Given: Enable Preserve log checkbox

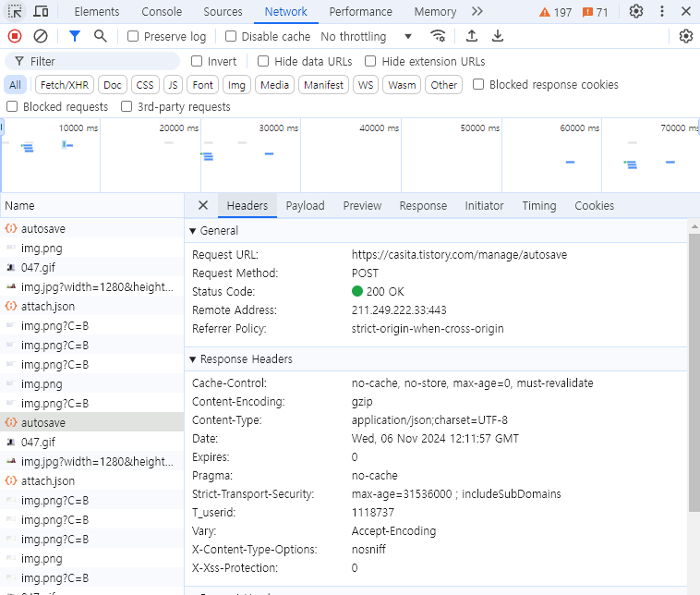Looking at the screenshot, I should (133, 36).
